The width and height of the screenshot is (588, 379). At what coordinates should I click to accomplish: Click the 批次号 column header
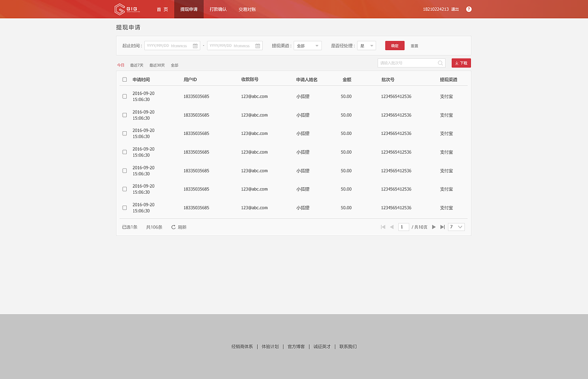[388, 79]
